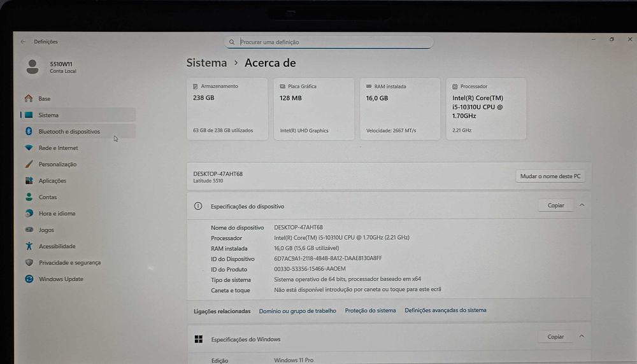The width and height of the screenshot is (637, 364).
Task: Click the Processador card icon
Action: [x=455, y=87]
